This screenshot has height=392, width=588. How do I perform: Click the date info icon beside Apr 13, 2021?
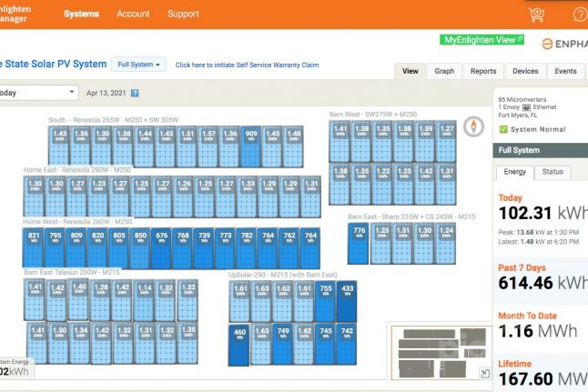pyautogui.click(x=135, y=93)
